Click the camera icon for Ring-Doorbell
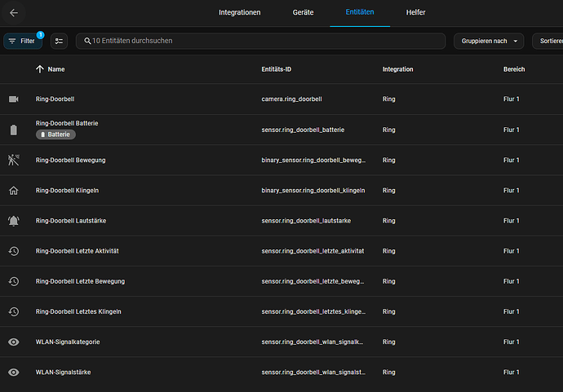Image resolution: width=563 pixels, height=392 pixels. [13, 99]
